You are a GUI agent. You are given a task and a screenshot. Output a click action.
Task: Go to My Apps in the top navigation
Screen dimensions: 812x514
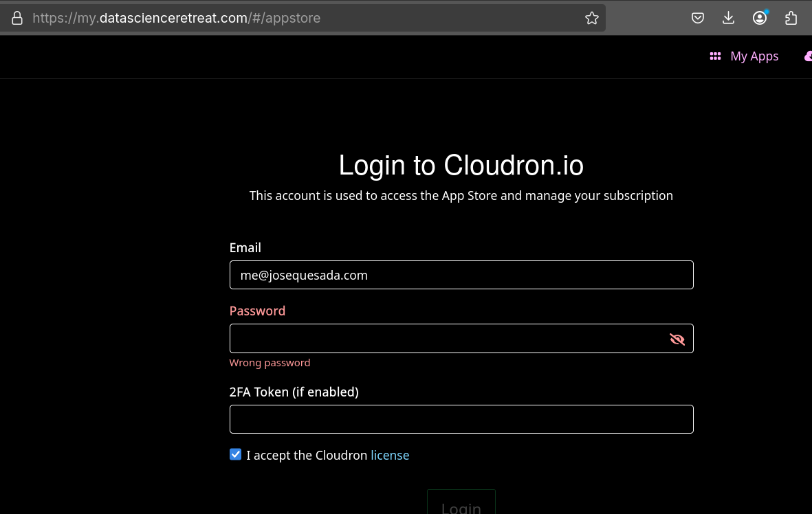754,56
